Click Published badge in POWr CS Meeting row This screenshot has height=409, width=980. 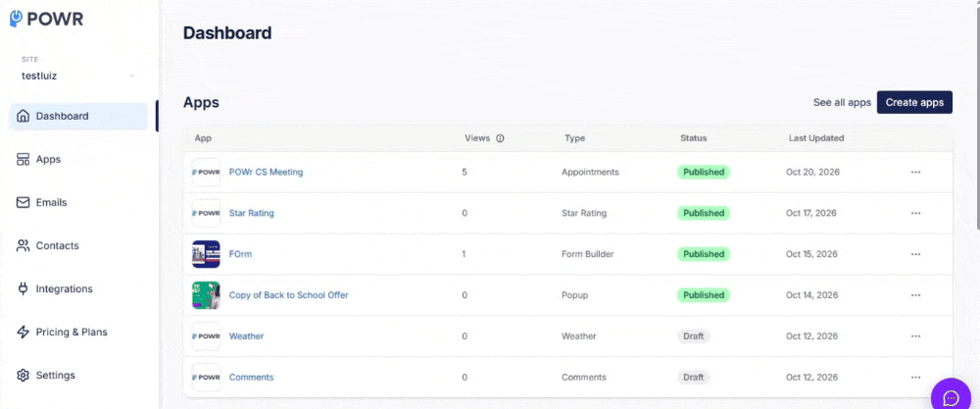pos(703,172)
